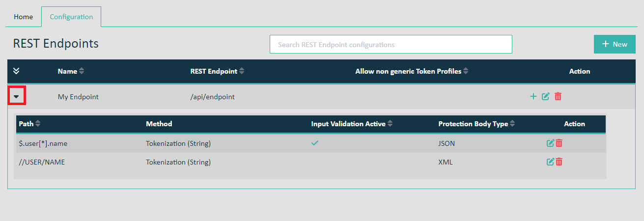The image size is (644, 221).
Task: Select the Configuration tab
Action: click(x=71, y=17)
